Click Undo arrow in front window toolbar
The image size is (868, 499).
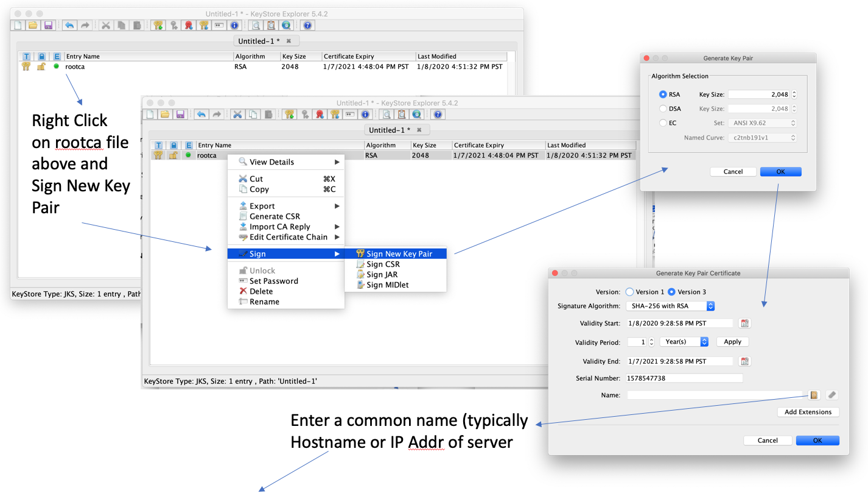click(x=201, y=115)
